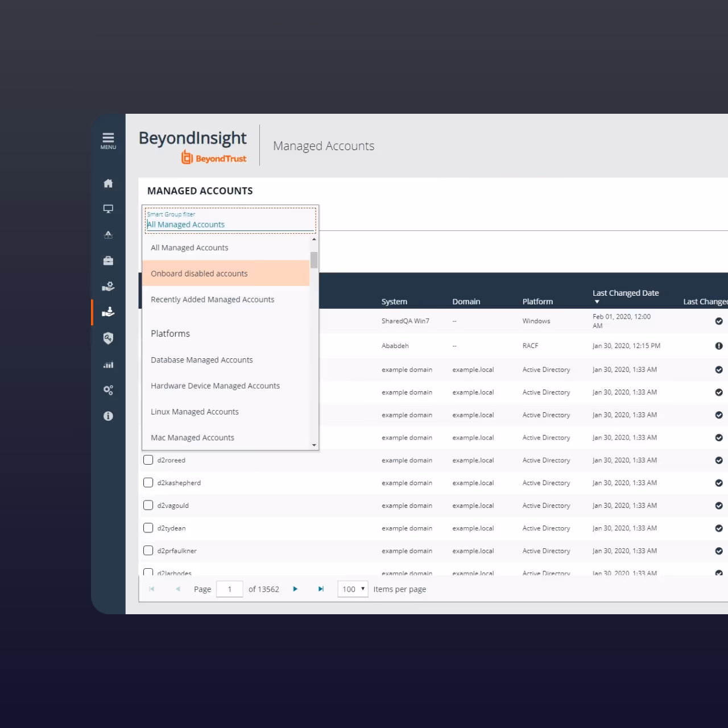Check the d2roreed account checkbox

[148, 460]
